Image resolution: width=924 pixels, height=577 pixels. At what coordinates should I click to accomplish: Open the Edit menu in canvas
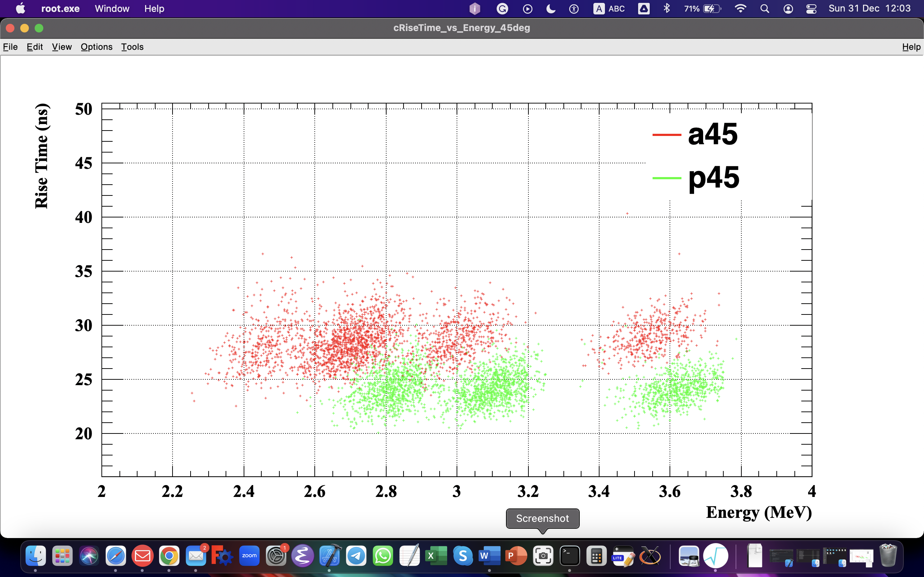click(34, 47)
